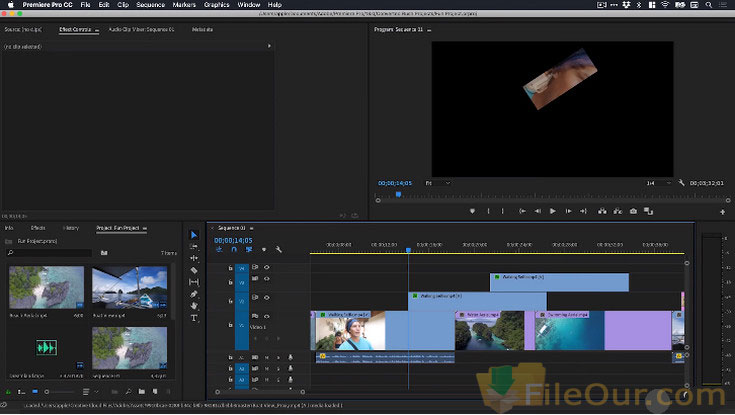Go to Out point in Program monitor

583,211
